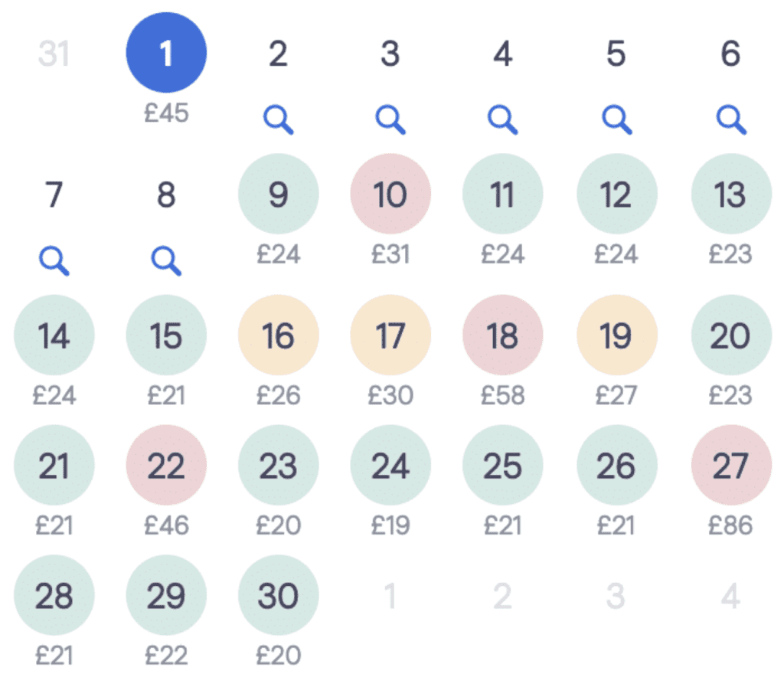The image size is (784, 687).
Task: Click the magnifying glass below date 6
Action: (728, 120)
